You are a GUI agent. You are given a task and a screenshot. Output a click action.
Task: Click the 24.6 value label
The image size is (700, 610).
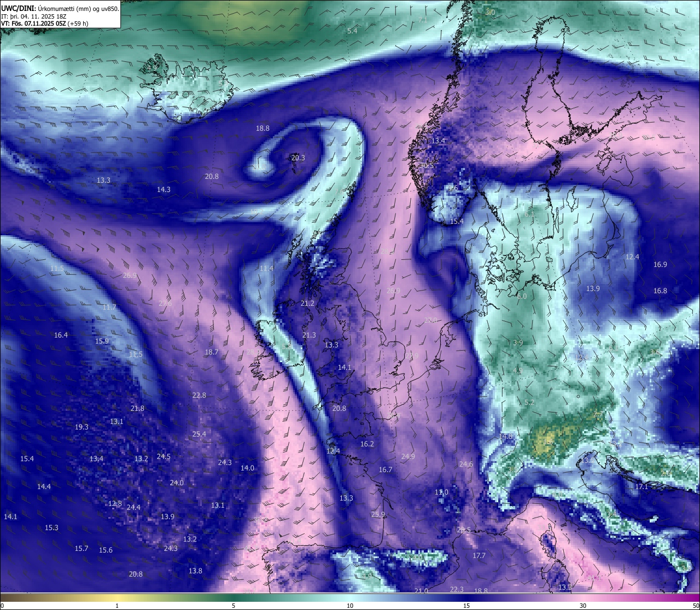point(466,464)
